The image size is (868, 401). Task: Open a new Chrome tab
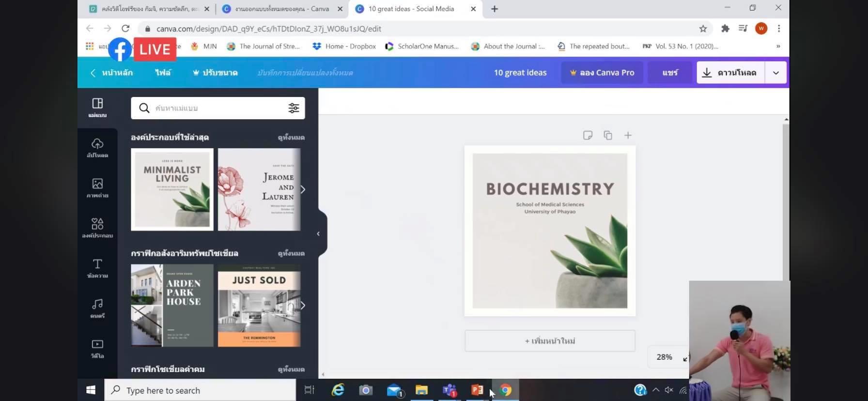pyautogui.click(x=495, y=9)
